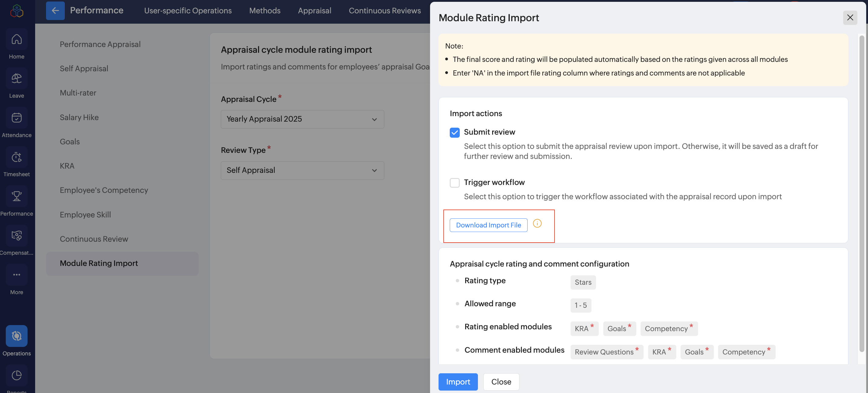The height and width of the screenshot is (393, 868).
Task: Open Home from the sidebar
Action: [x=17, y=40]
